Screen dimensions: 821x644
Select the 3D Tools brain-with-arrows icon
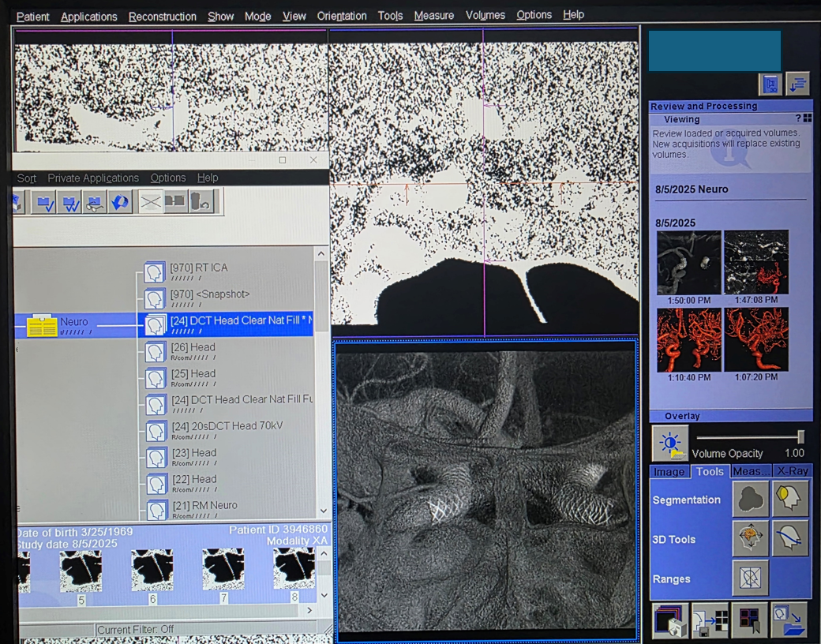click(x=751, y=538)
